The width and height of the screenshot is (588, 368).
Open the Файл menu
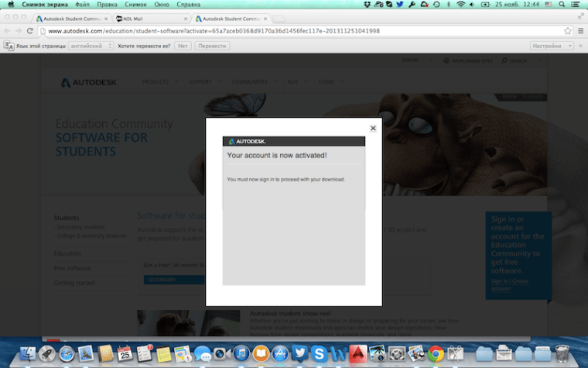[82, 5]
